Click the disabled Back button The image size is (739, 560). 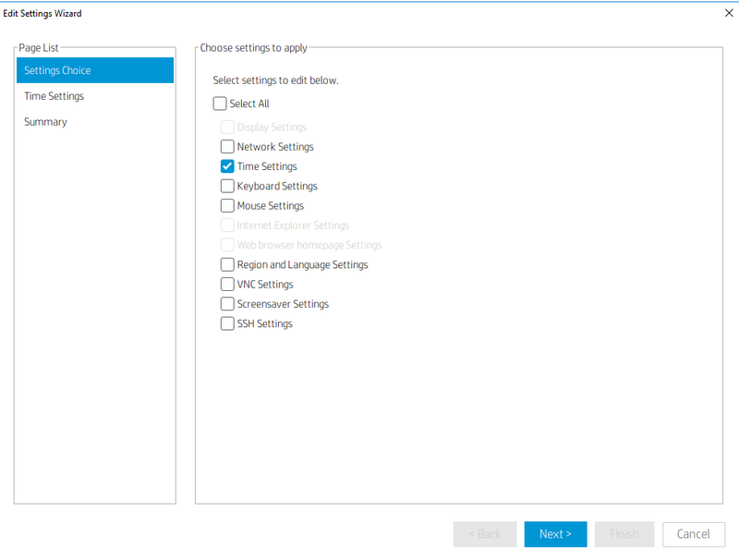[x=485, y=534]
